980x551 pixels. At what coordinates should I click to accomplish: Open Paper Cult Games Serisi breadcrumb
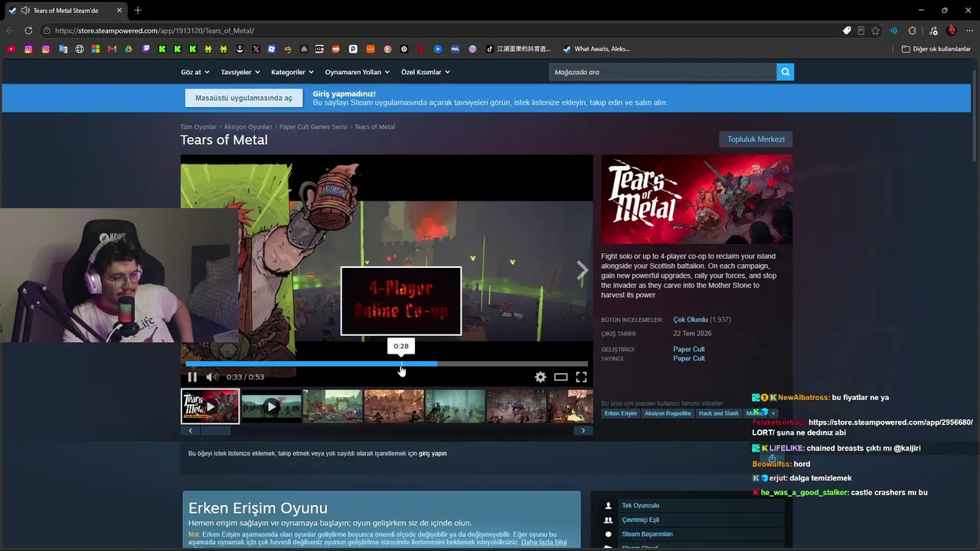coord(313,127)
